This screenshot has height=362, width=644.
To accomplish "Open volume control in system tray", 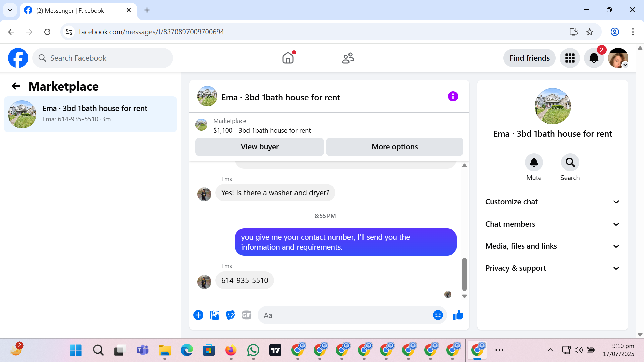I will (x=578, y=350).
